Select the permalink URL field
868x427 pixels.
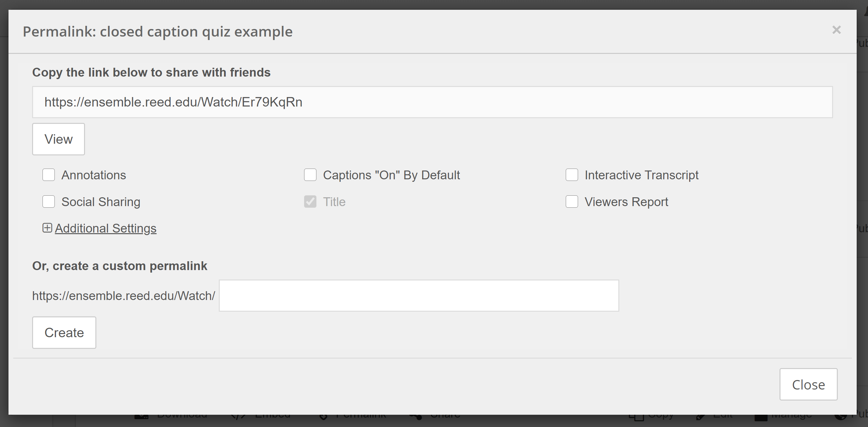click(x=432, y=102)
